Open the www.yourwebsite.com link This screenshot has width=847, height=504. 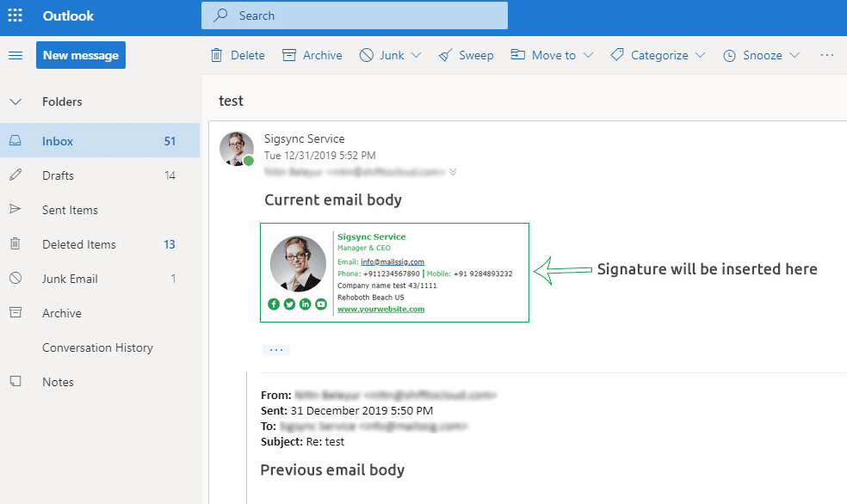coord(380,309)
